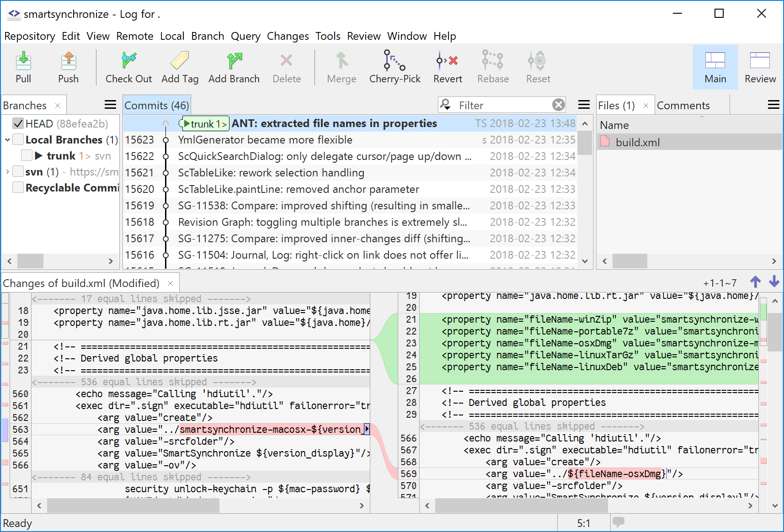Click the build.xml file icon

click(605, 141)
